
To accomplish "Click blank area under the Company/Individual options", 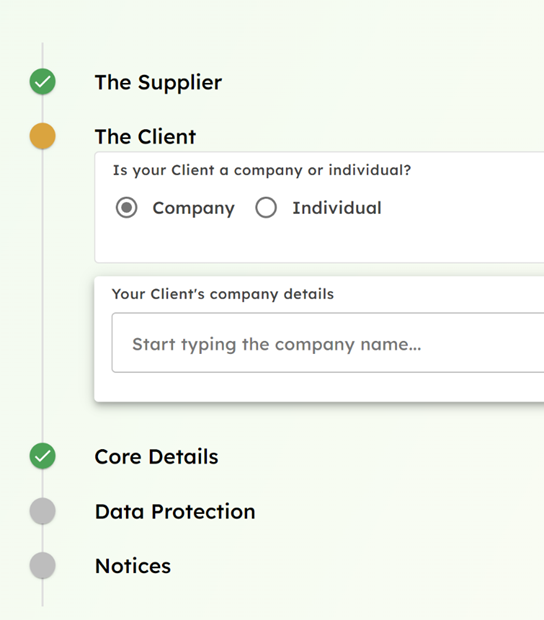I will [319, 241].
